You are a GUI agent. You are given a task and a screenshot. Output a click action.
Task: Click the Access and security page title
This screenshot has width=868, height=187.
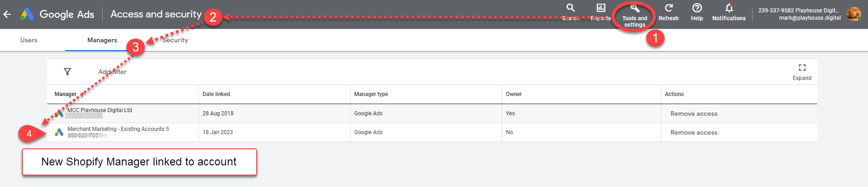pos(156,14)
